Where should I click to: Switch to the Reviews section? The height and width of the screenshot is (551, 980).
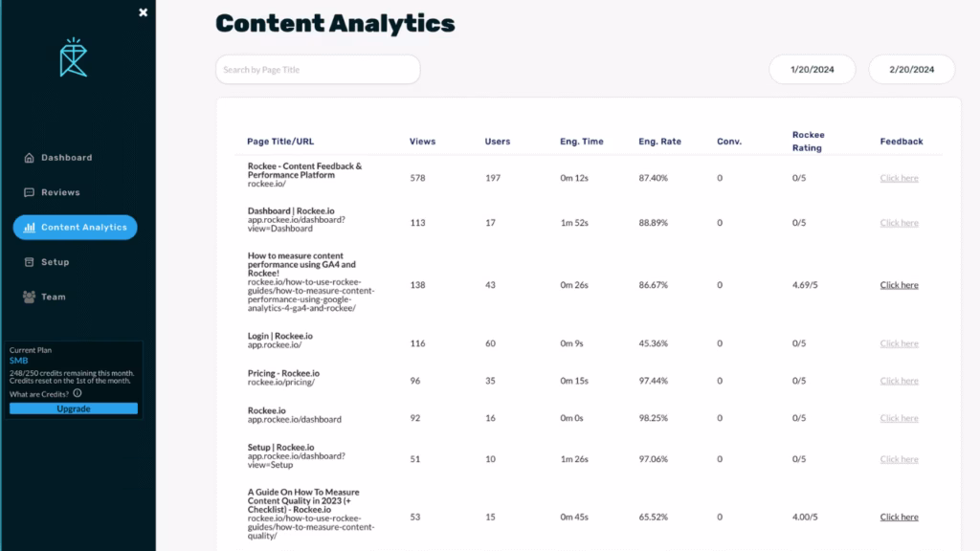[57, 191]
